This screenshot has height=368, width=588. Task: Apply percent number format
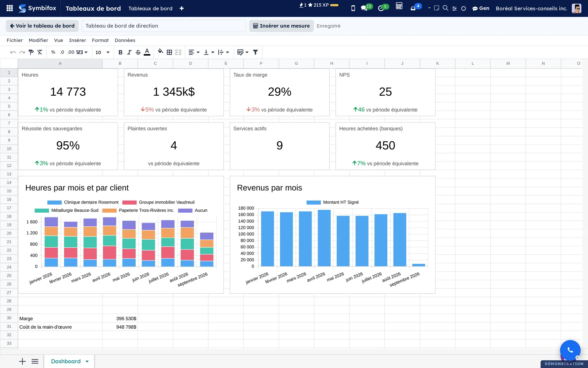(x=53, y=52)
